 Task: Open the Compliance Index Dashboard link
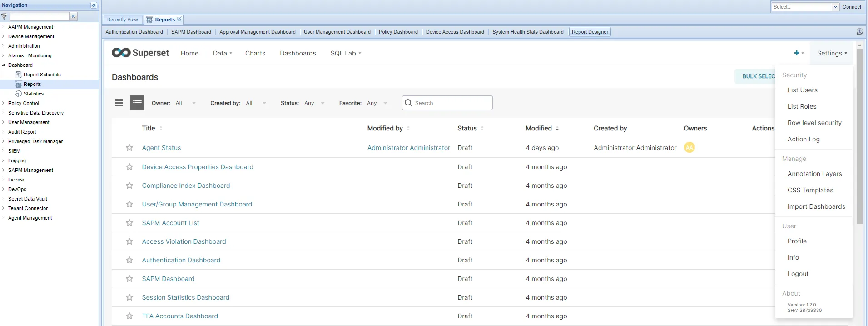pyautogui.click(x=186, y=186)
